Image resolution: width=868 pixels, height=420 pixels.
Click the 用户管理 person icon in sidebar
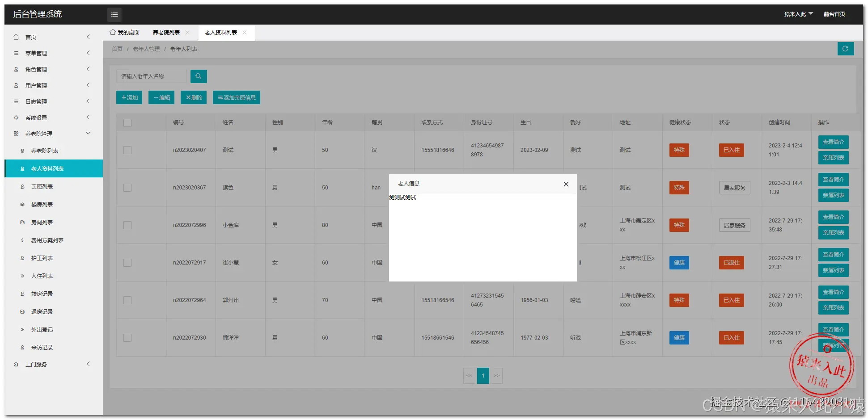coord(16,85)
